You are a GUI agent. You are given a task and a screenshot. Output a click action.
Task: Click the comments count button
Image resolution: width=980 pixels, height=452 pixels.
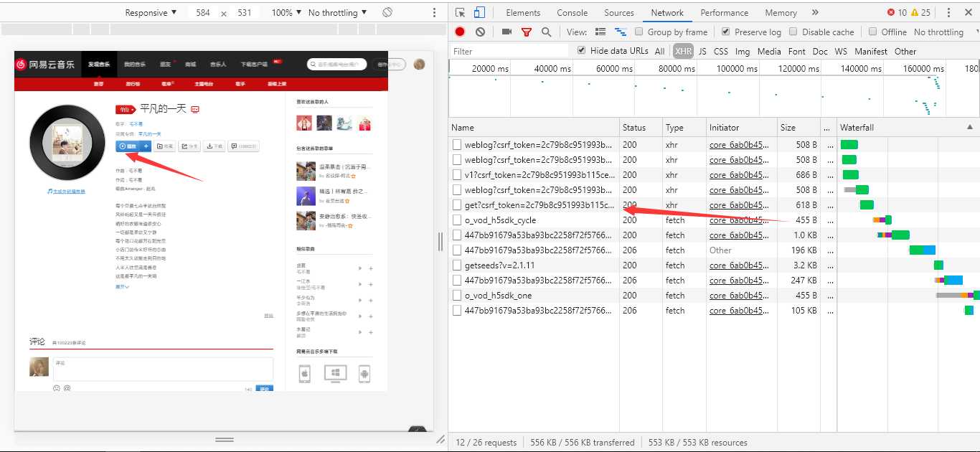click(x=243, y=146)
